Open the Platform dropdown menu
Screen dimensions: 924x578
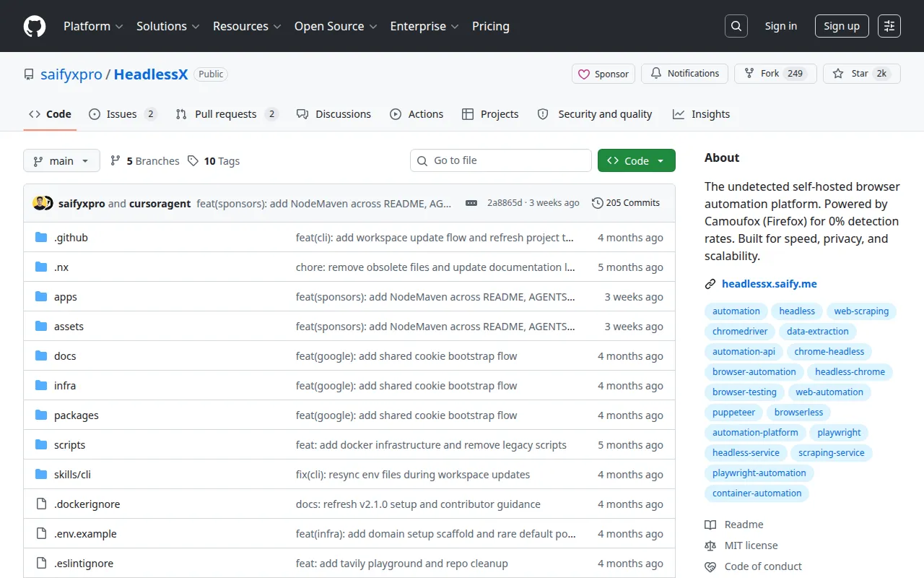point(93,26)
